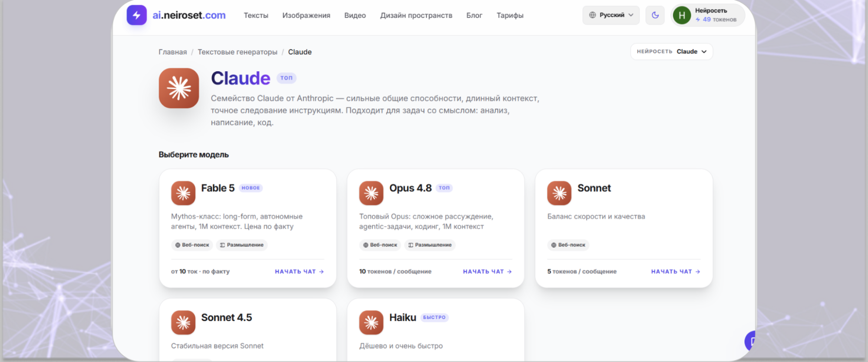Screen dimensions: 868x362
Task: Select Дизайн пространств in the navigation
Action: (416, 15)
